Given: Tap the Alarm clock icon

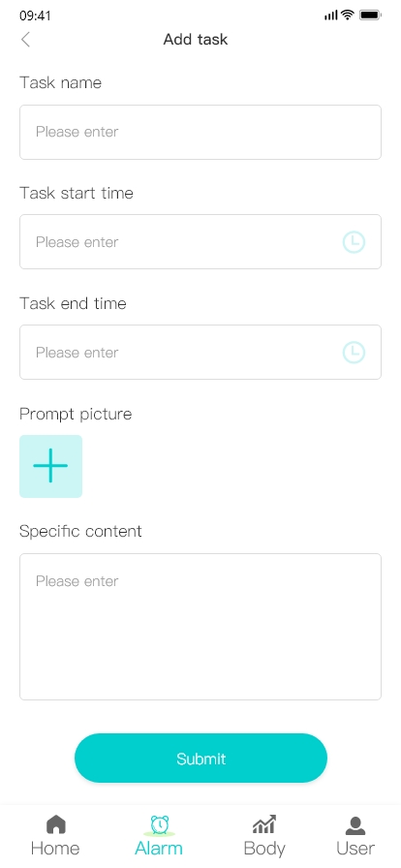Looking at the screenshot, I should click(x=160, y=824).
